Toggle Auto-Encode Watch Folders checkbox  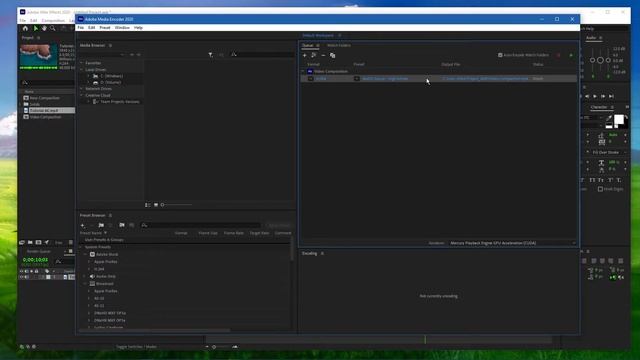[x=500, y=55]
